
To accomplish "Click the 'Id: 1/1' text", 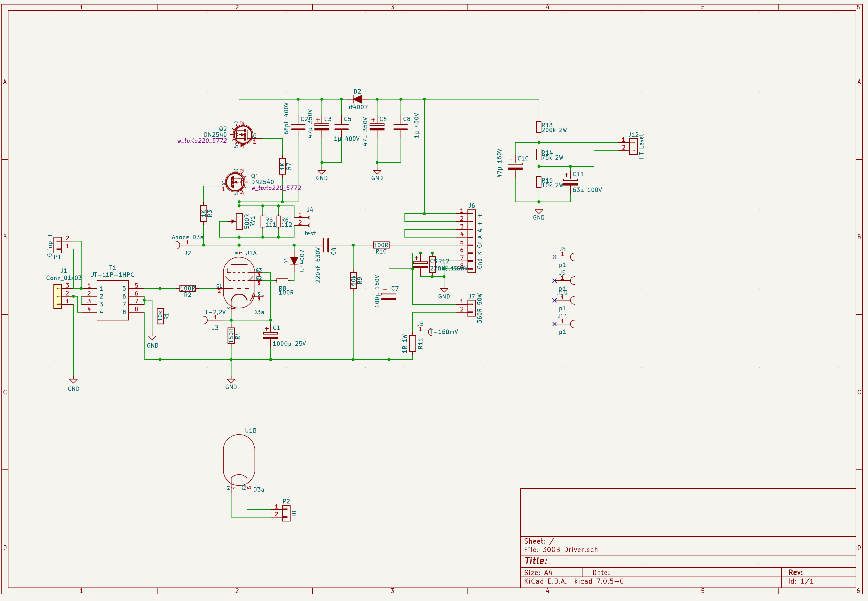I will click(800, 581).
